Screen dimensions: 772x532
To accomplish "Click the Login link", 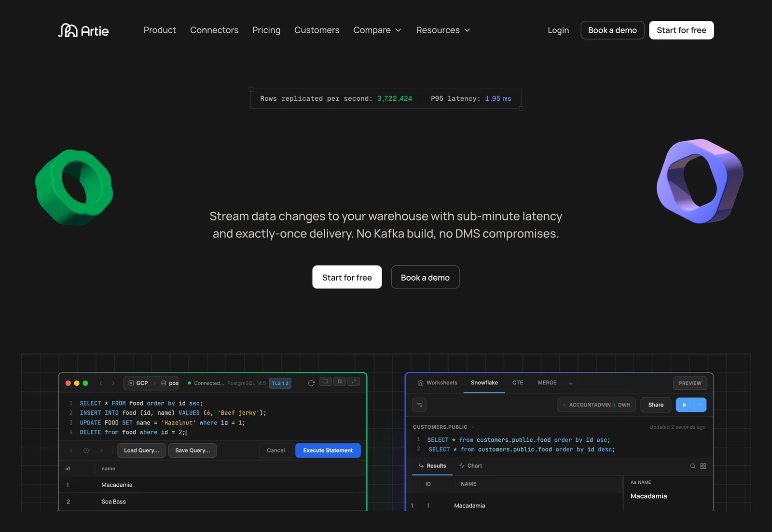I will 558,30.
